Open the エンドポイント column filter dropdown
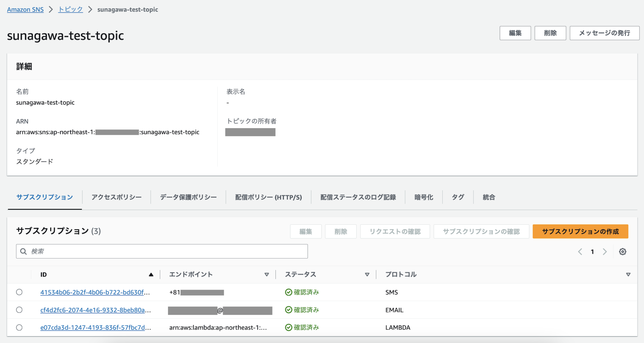644x343 pixels. click(x=267, y=274)
